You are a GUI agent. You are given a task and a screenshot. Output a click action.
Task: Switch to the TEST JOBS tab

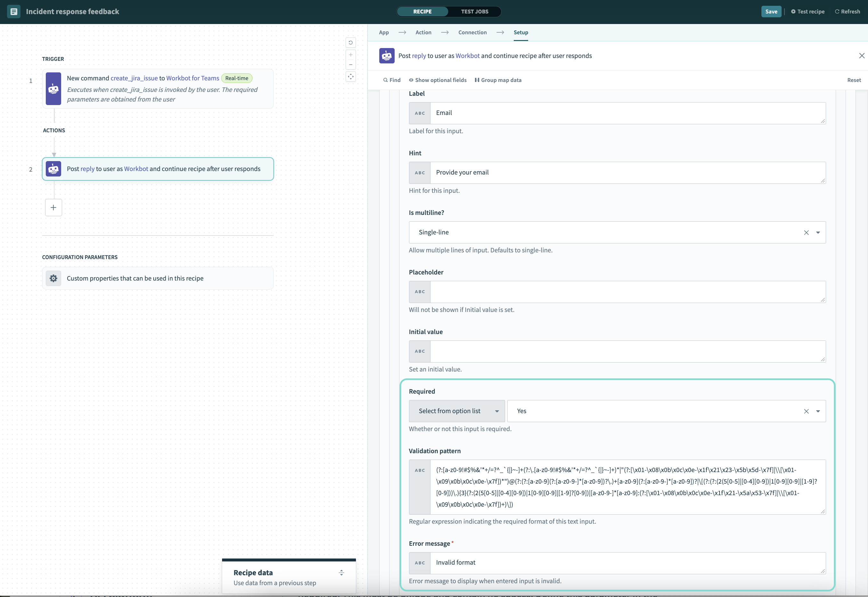tap(475, 12)
